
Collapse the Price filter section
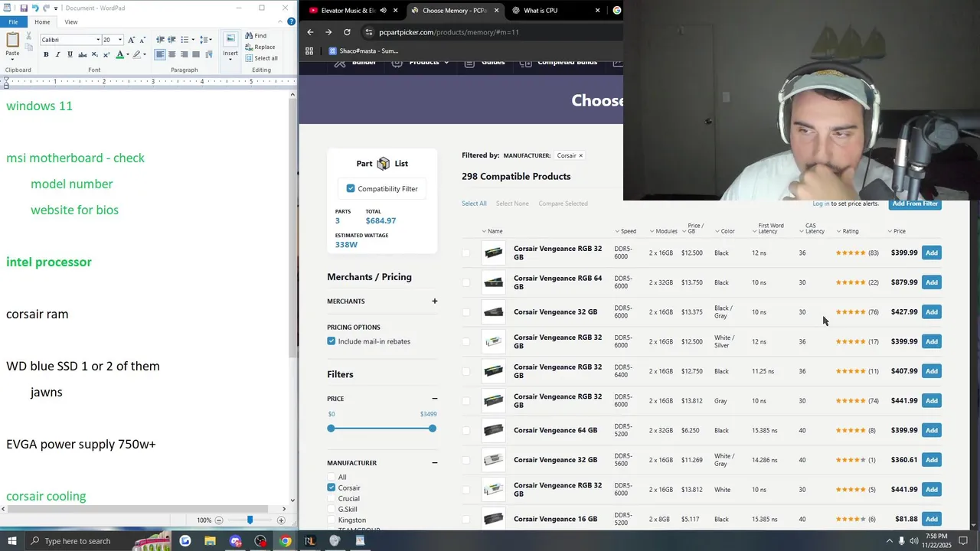coord(434,399)
